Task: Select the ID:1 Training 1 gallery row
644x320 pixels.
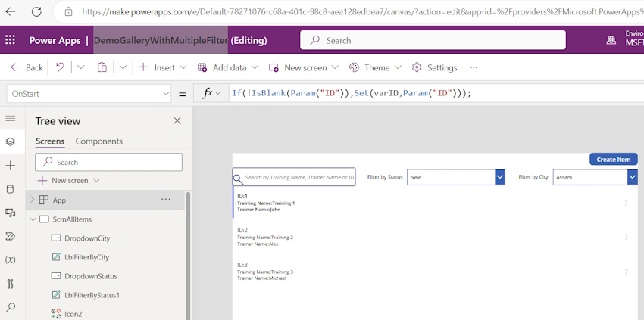Action: click(x=435, y=203)
